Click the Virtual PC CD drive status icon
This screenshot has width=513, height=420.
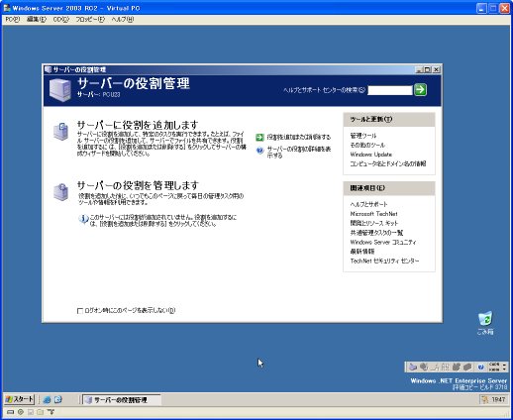tap(21, 412)
